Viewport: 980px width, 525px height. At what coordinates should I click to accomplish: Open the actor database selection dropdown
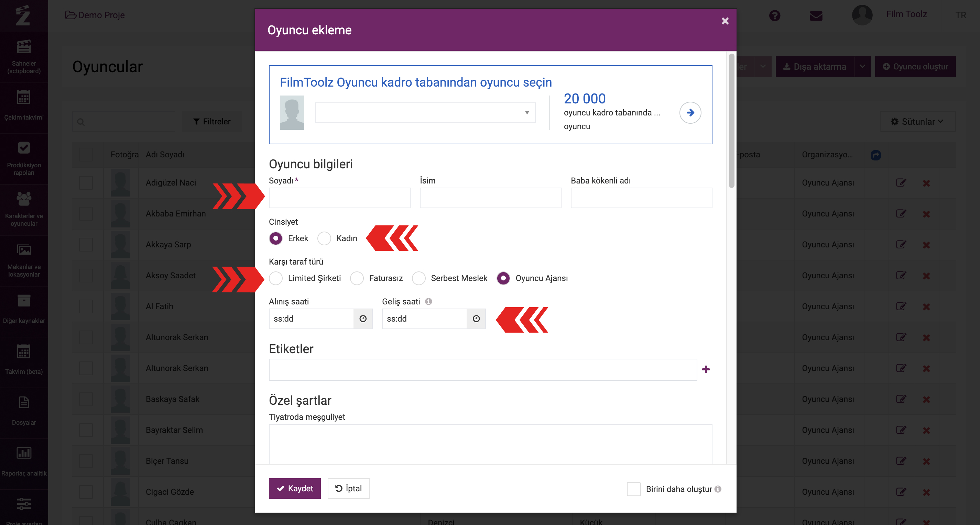point(425,113)
